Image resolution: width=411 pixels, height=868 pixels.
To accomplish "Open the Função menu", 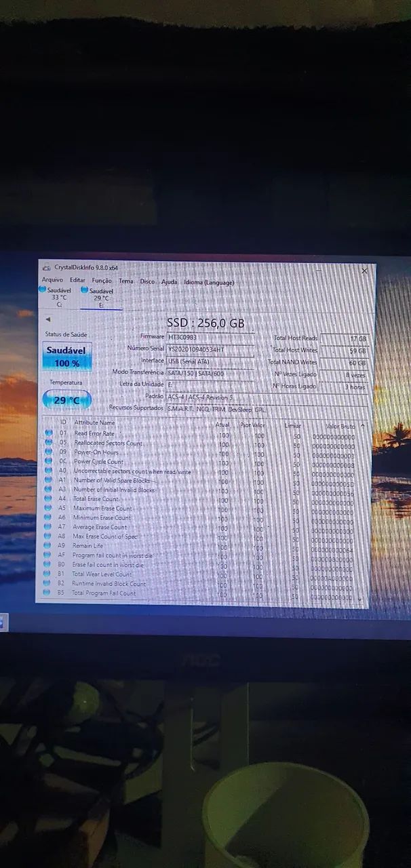I will [102, 280].
